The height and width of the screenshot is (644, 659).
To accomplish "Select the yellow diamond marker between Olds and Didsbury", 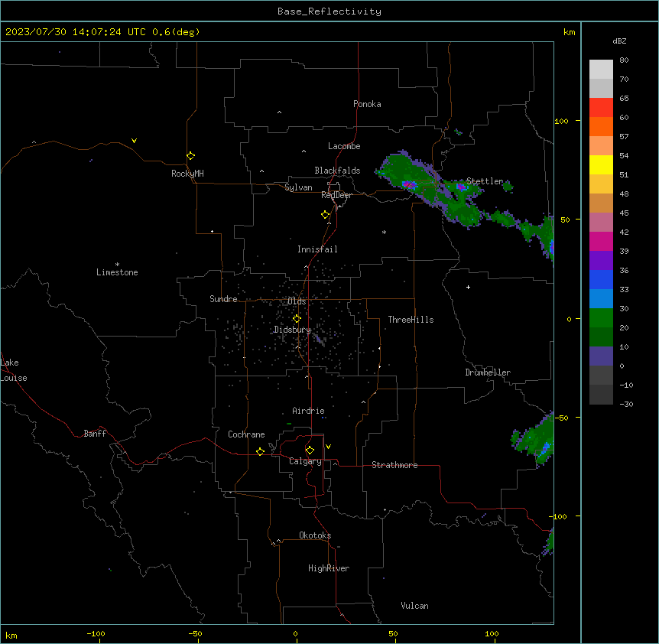I will pos(297,319).
